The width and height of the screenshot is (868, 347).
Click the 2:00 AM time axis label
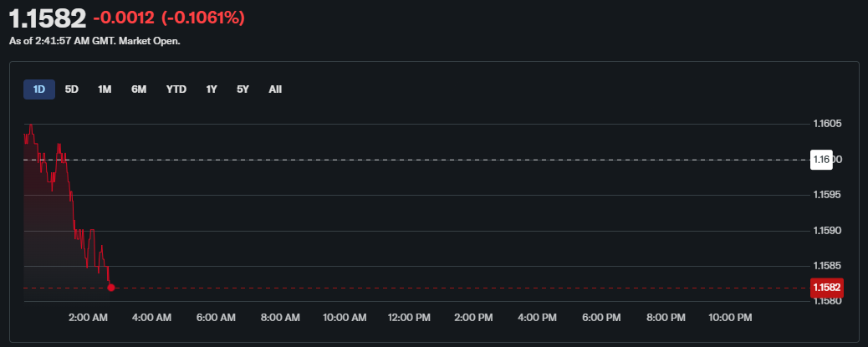88,318
